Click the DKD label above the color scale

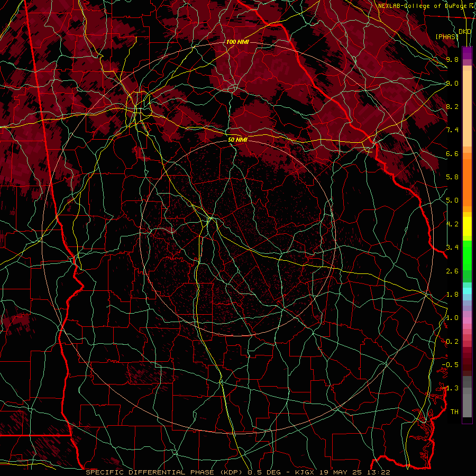click(x=465, y=32)
